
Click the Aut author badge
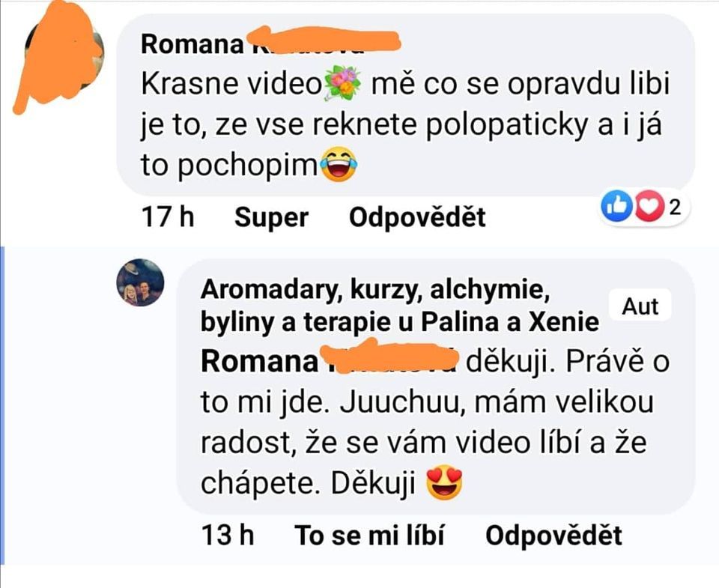[x=640, y=306]
